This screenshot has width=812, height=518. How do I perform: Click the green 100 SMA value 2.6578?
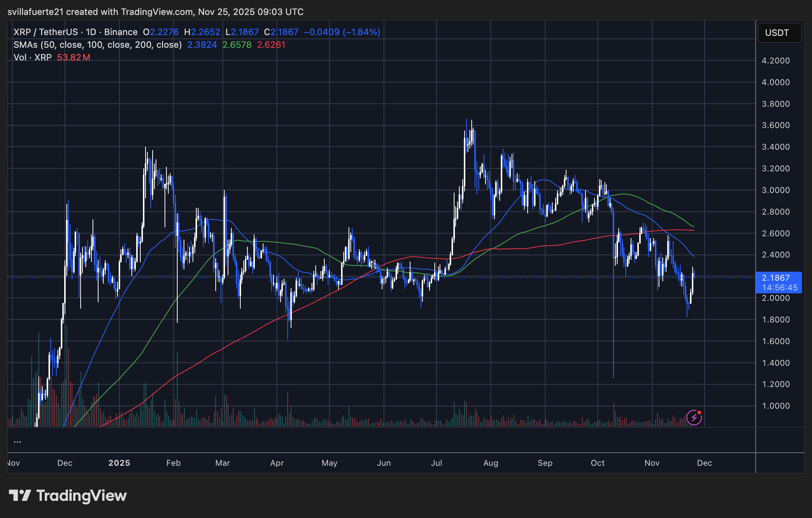pyautogui.click(x=237, y=45)
